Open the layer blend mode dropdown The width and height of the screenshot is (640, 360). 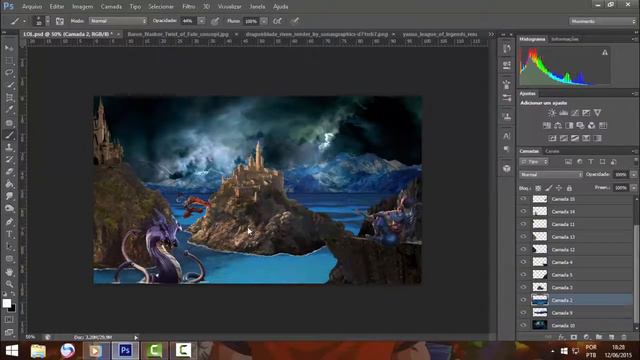pos(551,174)
